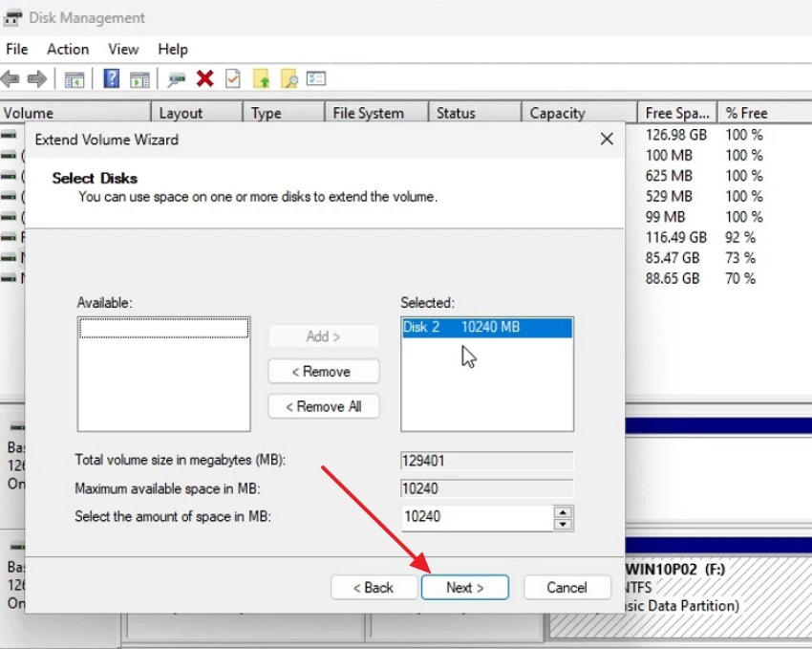The height and width of the screenshot is (649, 812).
Task: Toggle the action pane visibility
Action: tap(138, 78)
